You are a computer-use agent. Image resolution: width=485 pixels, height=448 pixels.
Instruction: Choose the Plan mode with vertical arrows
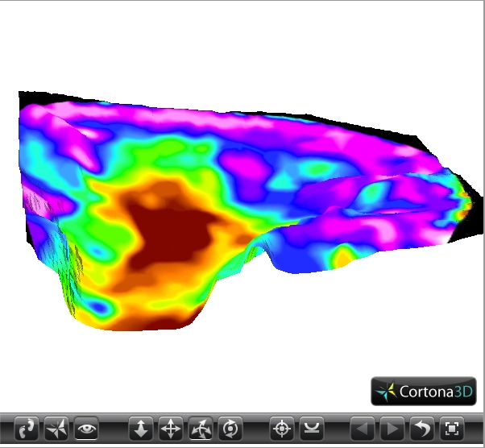[141, 429]
